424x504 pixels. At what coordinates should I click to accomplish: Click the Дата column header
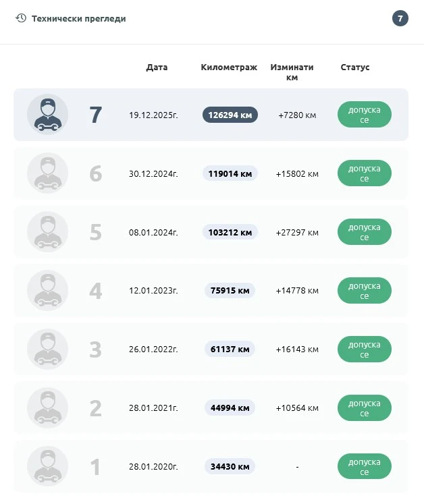(x=157, y=67)
